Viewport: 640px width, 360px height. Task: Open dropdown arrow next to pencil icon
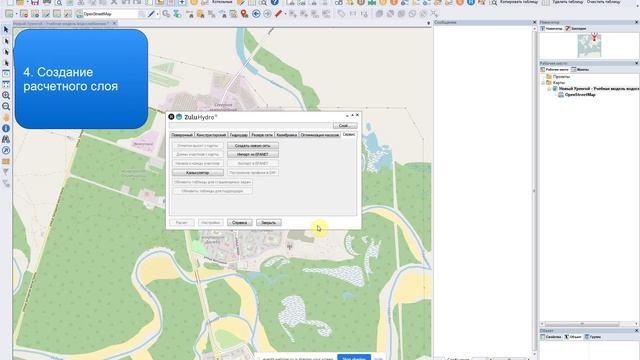tap(157, 14)
